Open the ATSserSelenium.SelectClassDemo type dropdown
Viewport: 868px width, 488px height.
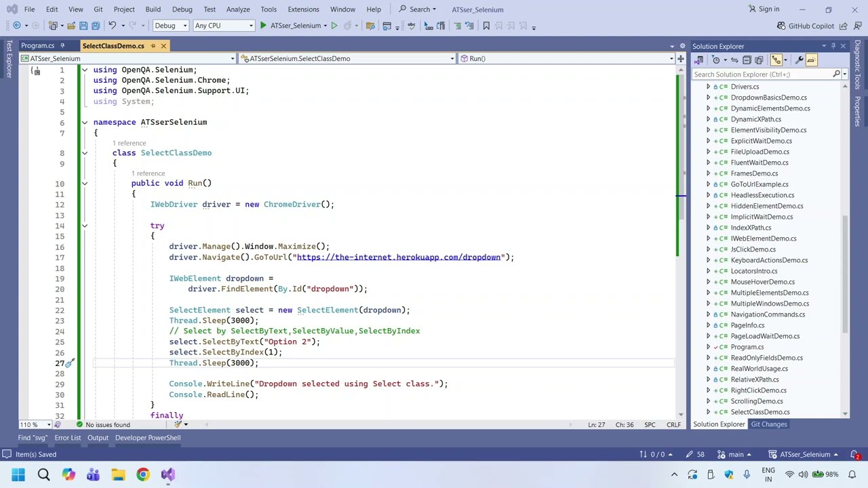coord(347,58)
